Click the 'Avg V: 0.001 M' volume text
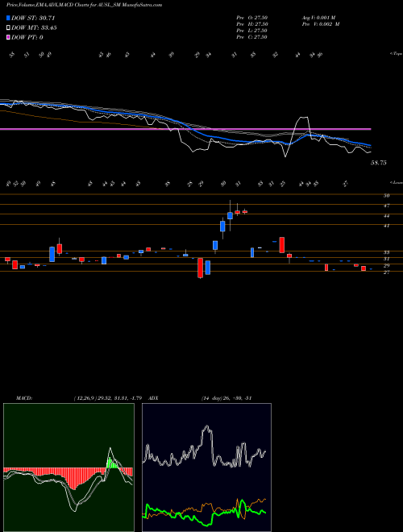The height and width of the screenshot is (532, 403). 318,18
